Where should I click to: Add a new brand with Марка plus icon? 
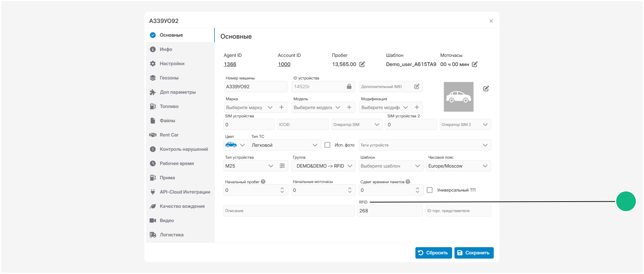point(281,107)
